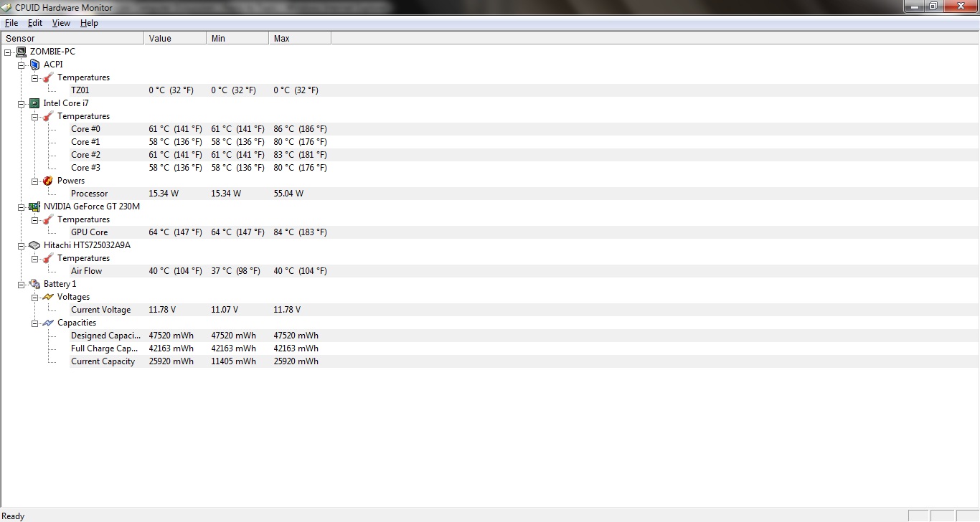Click the ZOMBIE-PC computer icon
This screenshot has width=980, height=522.
(21, 52)
